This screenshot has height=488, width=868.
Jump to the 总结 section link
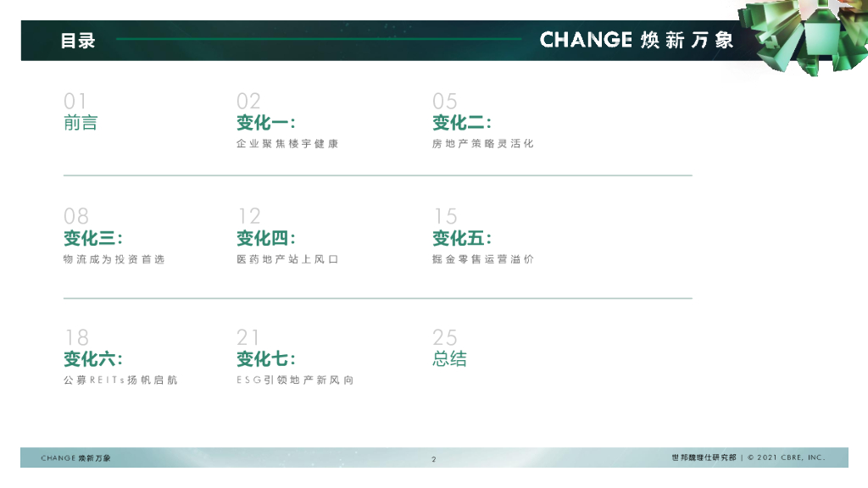449,359
